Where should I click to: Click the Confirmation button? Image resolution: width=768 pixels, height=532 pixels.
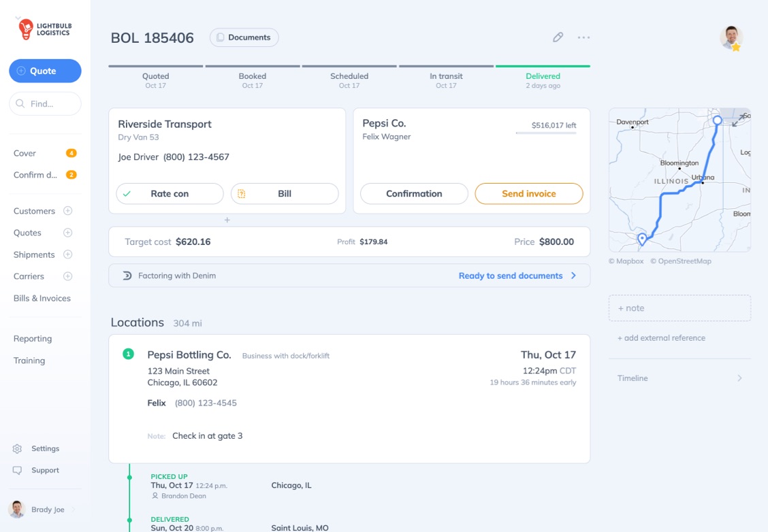[414, 194]
